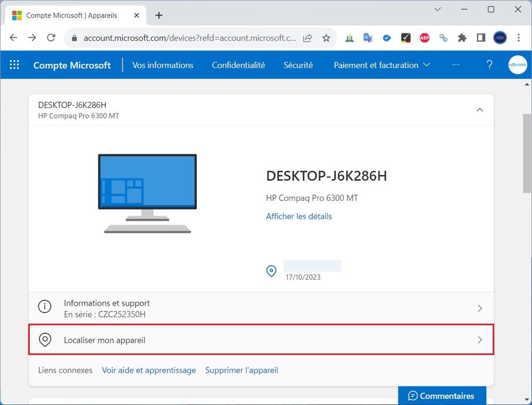532x405 pixels.
Task: Click the padlock site info icon
Action: (x=74, y=38)
